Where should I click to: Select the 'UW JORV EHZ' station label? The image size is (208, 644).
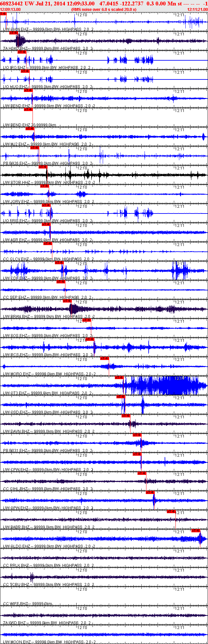pos(48,202)
